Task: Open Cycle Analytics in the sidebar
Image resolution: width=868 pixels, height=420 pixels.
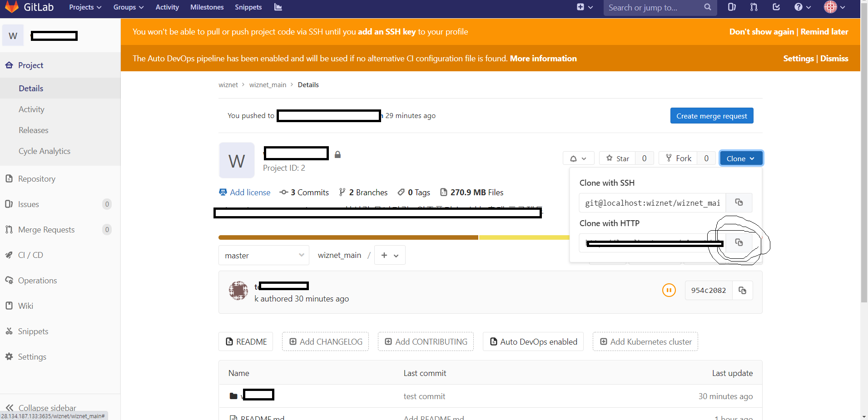Action: point(60,151)
